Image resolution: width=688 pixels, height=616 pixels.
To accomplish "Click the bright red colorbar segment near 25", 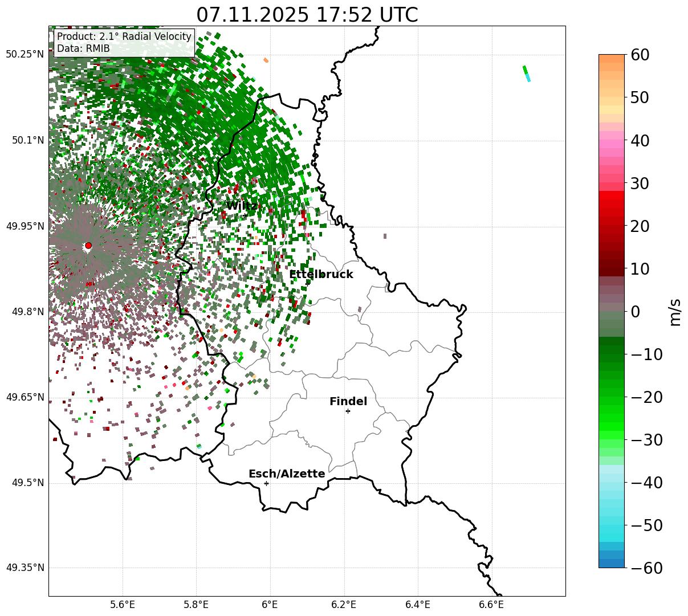I will (x=612, y=195).
